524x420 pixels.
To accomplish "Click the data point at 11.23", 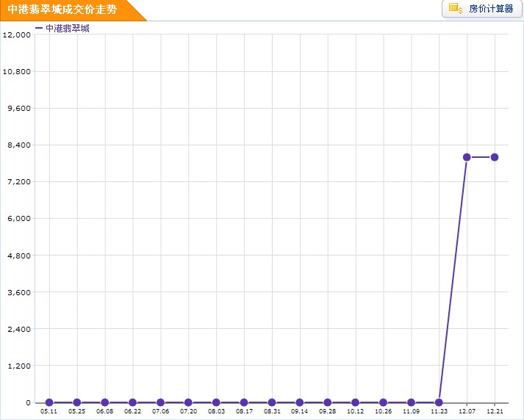I will [x=439, y=402].
